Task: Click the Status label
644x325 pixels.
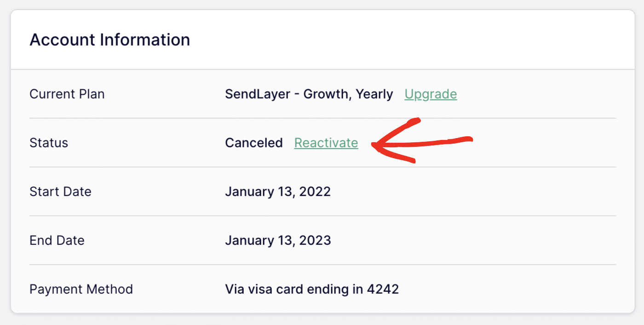Action: (x=49, y=143)
